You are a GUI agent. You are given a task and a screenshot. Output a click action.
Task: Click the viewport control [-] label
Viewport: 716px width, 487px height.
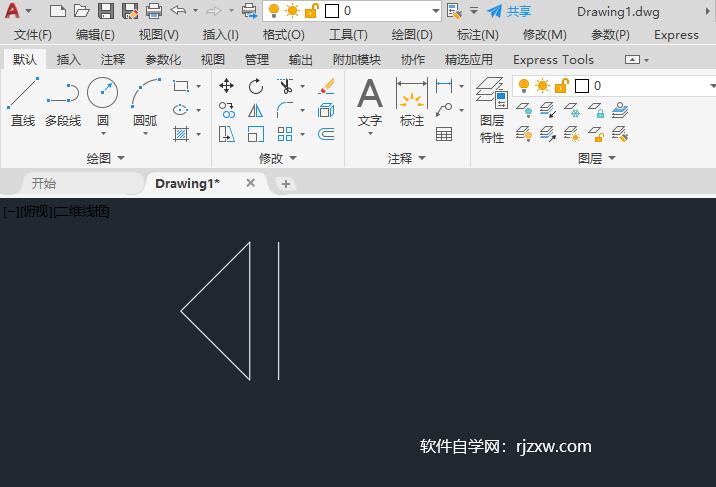pyautogui.click(x=11, y=212)
